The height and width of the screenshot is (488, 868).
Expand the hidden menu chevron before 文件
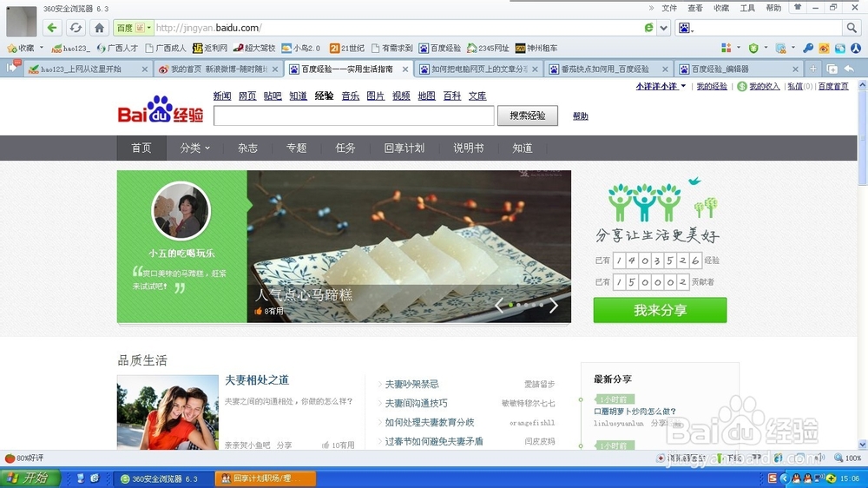point(651,8)
